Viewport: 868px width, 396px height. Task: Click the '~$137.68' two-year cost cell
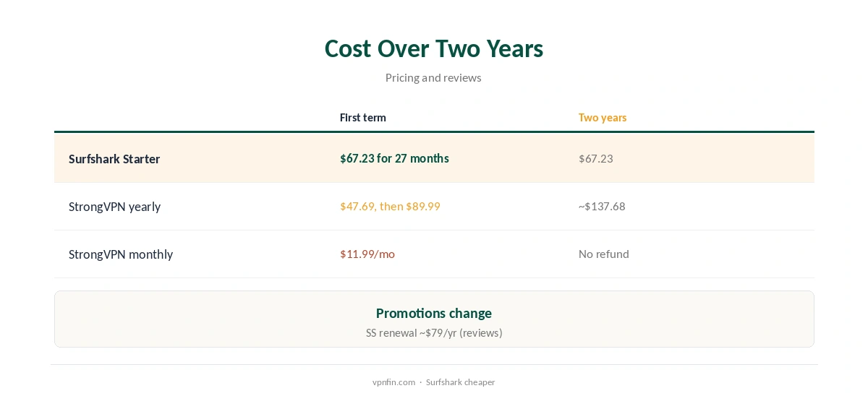[x=602, y=206]
